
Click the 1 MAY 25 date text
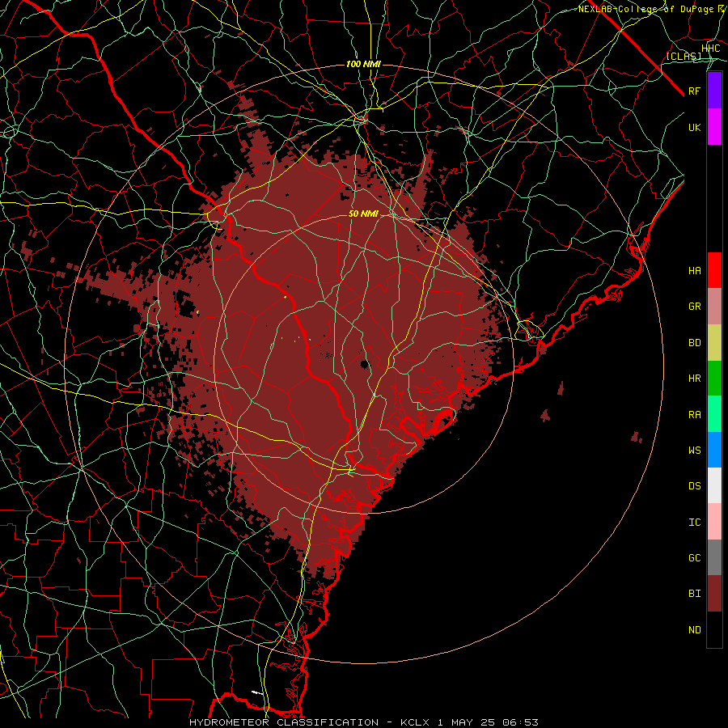(x=465, y=722)
